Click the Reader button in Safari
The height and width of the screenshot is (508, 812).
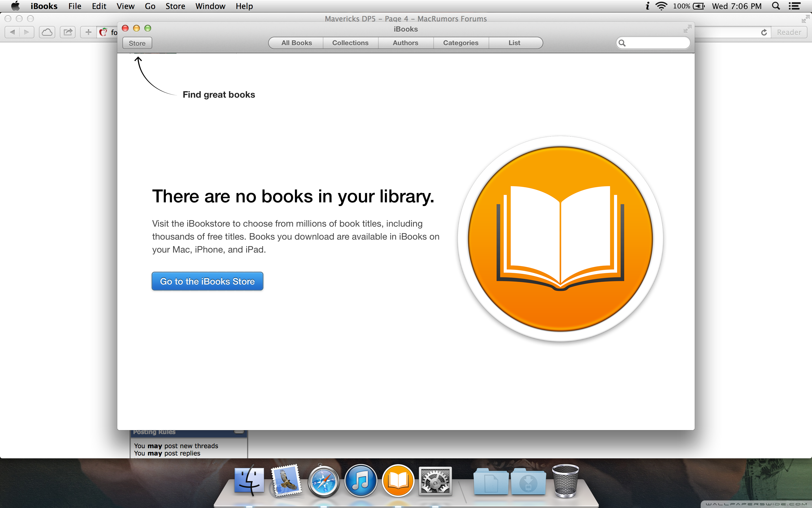point(789,32)
